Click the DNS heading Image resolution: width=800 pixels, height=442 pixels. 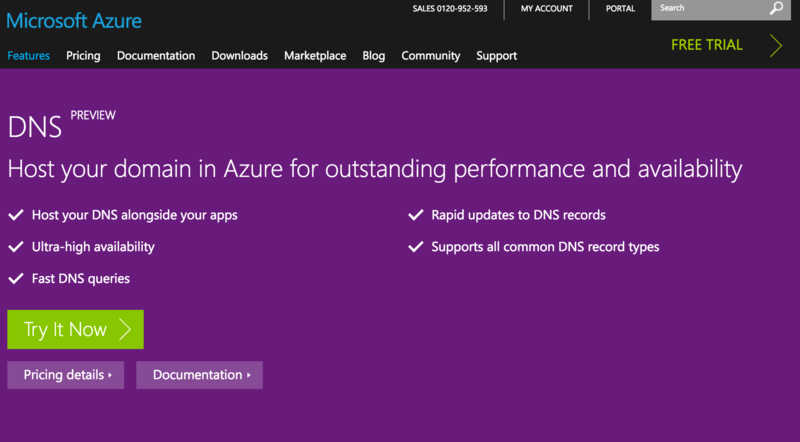35,127
